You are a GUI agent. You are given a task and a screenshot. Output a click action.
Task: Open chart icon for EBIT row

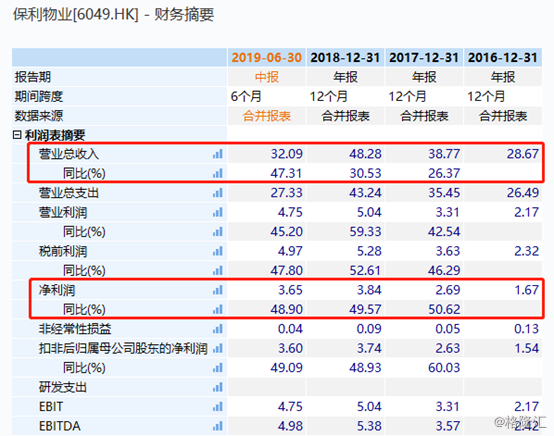(x=218, y=407)
